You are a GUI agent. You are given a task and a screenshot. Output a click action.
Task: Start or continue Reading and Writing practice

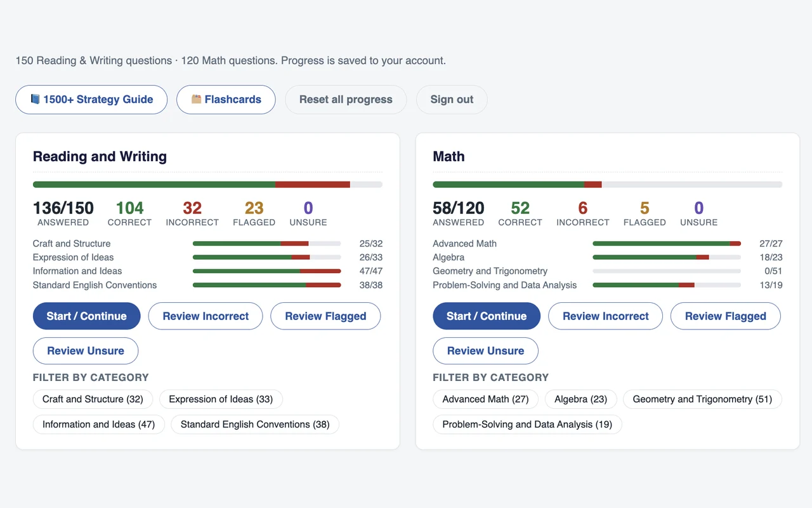click(86, 316)
